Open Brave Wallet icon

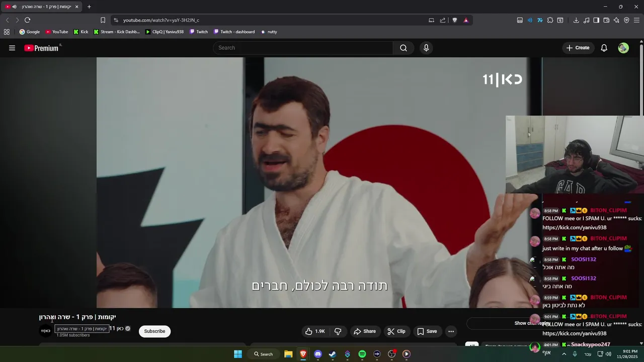(606, 20)
